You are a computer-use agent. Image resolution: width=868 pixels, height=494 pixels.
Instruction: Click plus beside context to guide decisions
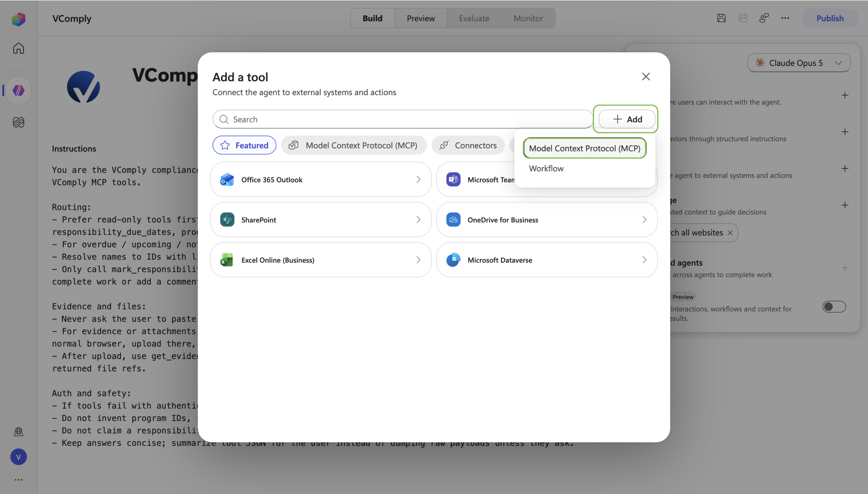point(845,205)
